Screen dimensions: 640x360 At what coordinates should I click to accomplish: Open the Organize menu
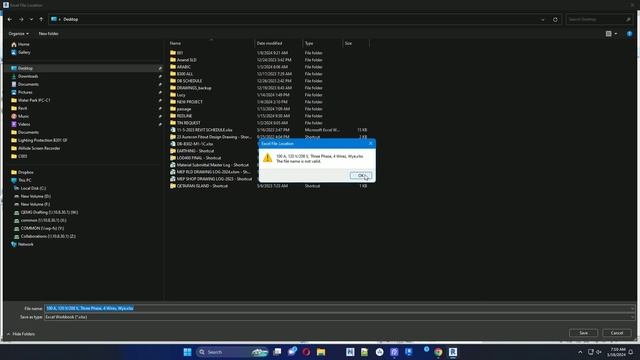[x=18, y=33]
